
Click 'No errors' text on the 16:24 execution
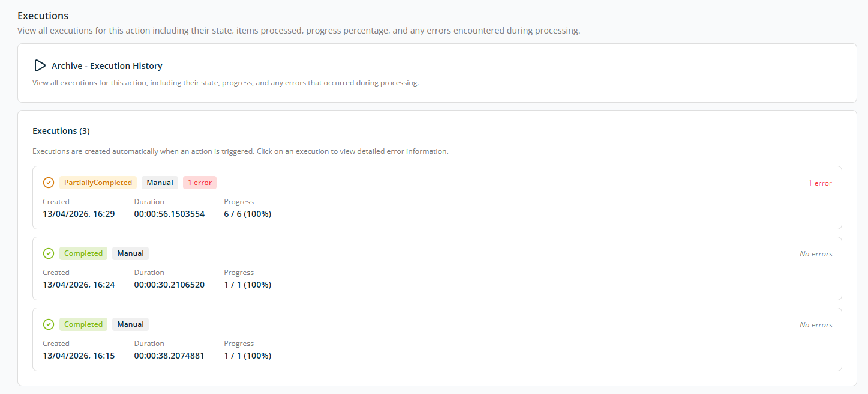(816, 254)
